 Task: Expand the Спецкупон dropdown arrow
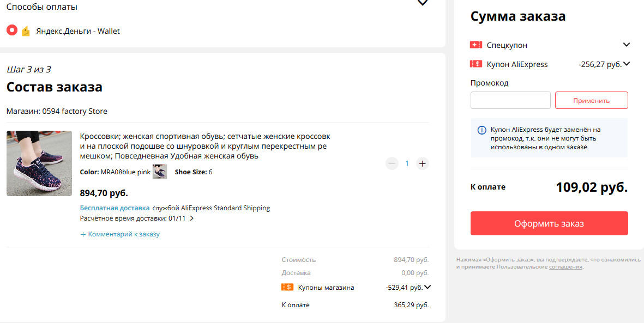[627, 45]
